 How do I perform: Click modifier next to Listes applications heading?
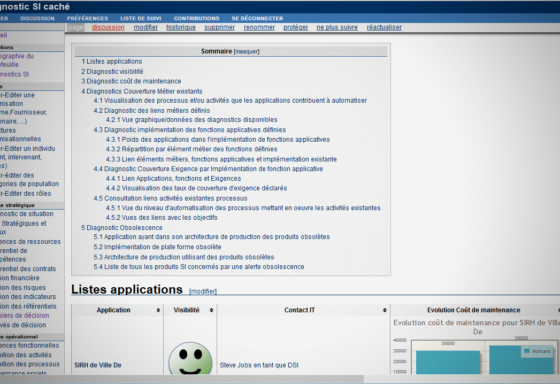(203, 291)
